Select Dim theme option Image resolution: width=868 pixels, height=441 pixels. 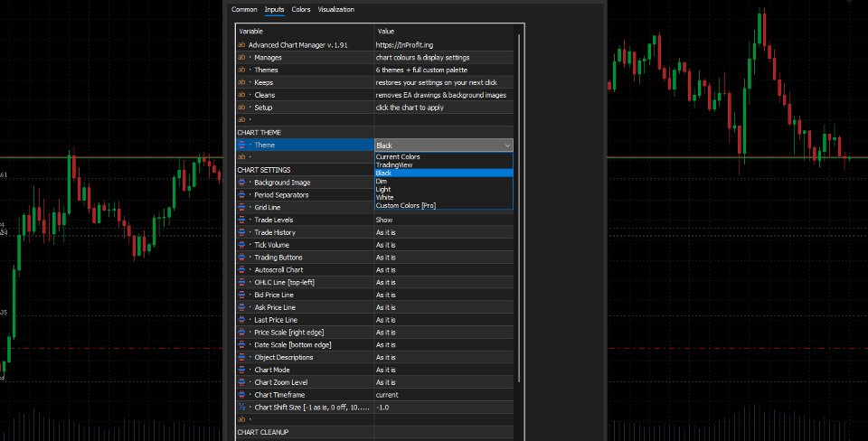[x=444, y=181]
